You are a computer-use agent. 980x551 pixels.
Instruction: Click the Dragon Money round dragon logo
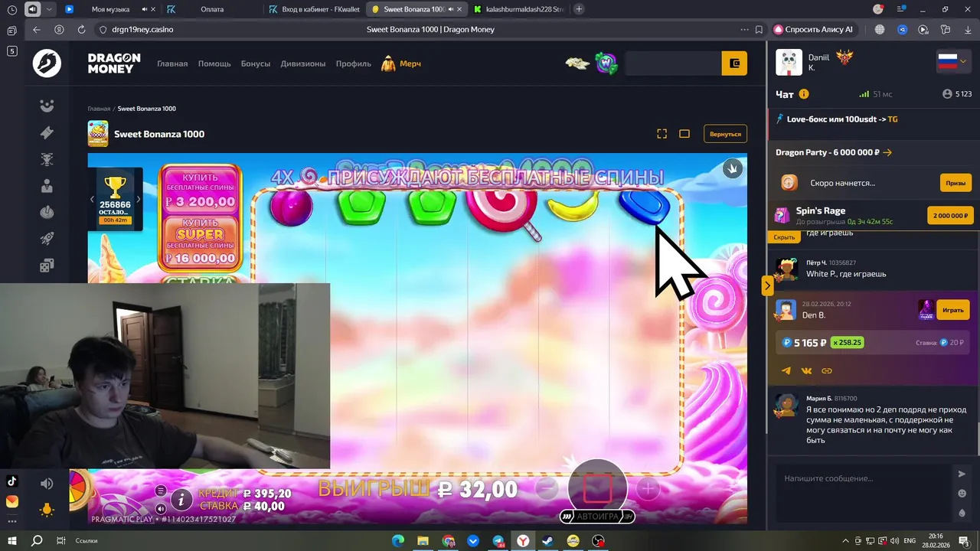pyautogui.click(x=47, y=63)
